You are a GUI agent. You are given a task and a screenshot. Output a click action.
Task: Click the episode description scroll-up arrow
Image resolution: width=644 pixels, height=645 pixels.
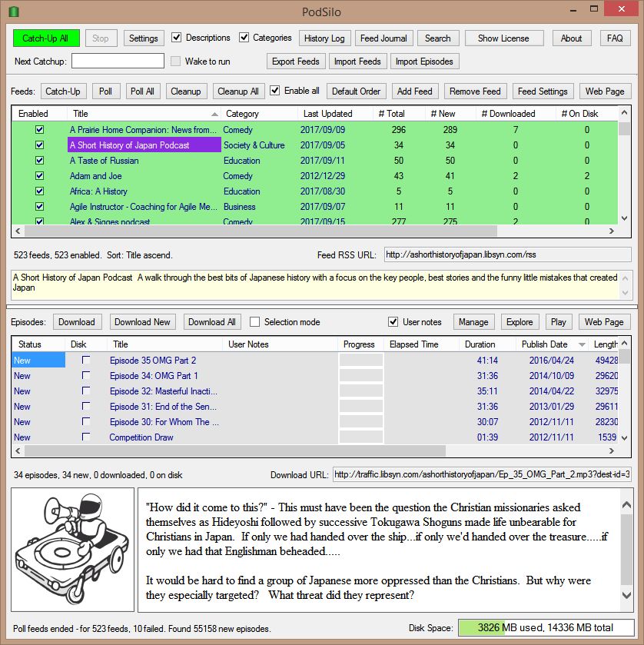[626, 505]
